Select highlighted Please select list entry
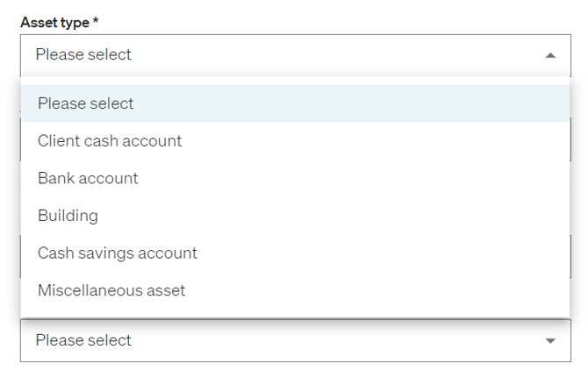Screen dimensions: 588x378 pyautogui.click(x=85, y=103)
